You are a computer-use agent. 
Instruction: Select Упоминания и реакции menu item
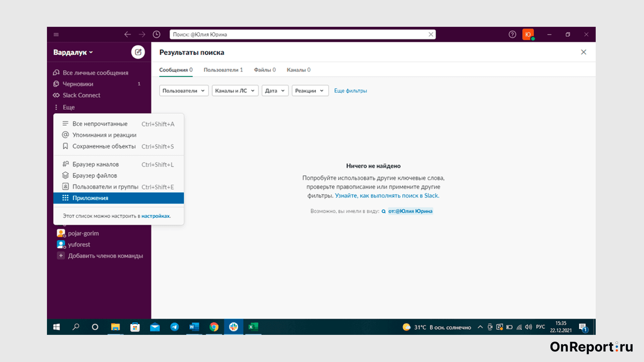(x=118, y=135)
